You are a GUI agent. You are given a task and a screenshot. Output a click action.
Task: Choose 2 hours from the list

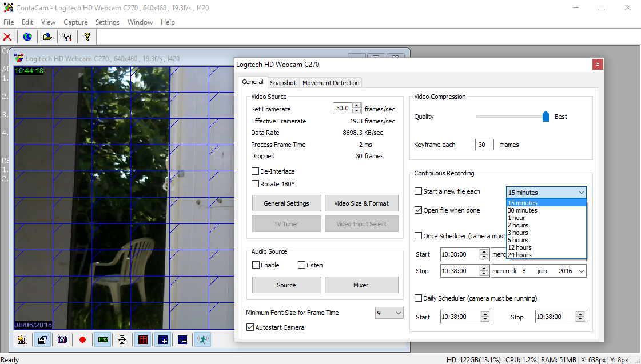pyautogui.click(x=546, y=225)
